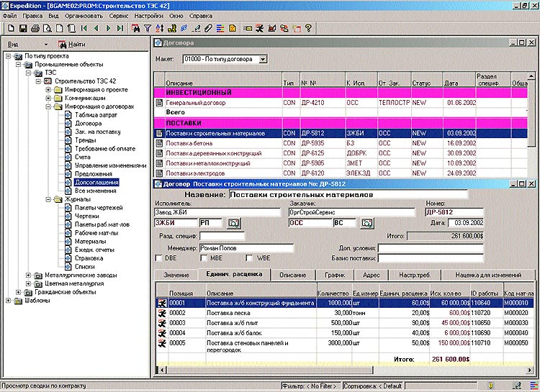Open the Макет layout dropdown
Viewport: 540px width, 392px height.
[263, 59]
